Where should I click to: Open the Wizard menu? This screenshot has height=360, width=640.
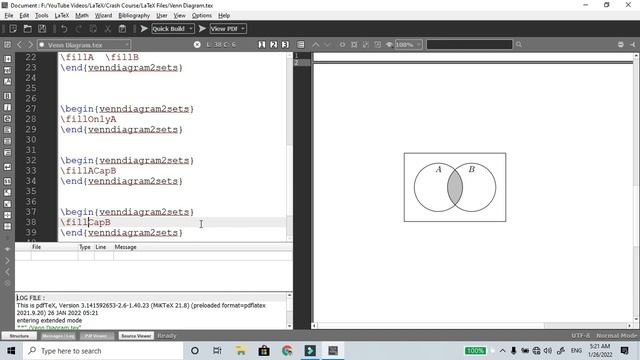click(x=103, y=16)
